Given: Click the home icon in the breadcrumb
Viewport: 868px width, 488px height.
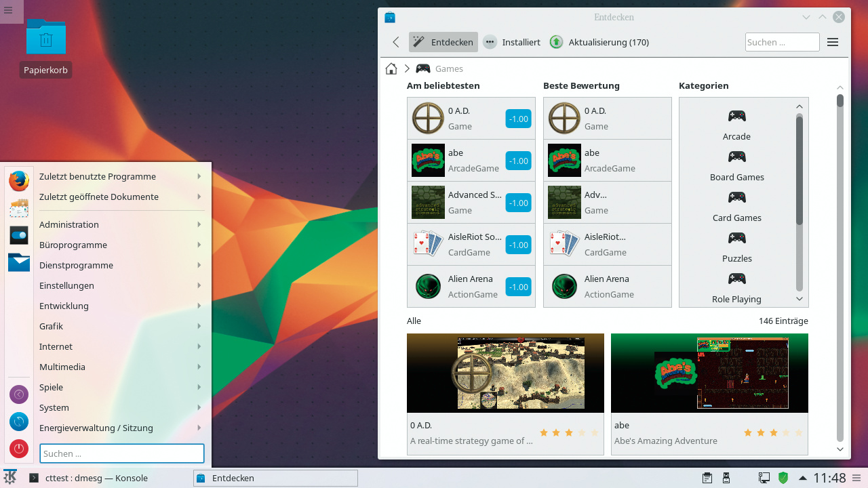Looking at the screenshot, I should pos(391,68).
